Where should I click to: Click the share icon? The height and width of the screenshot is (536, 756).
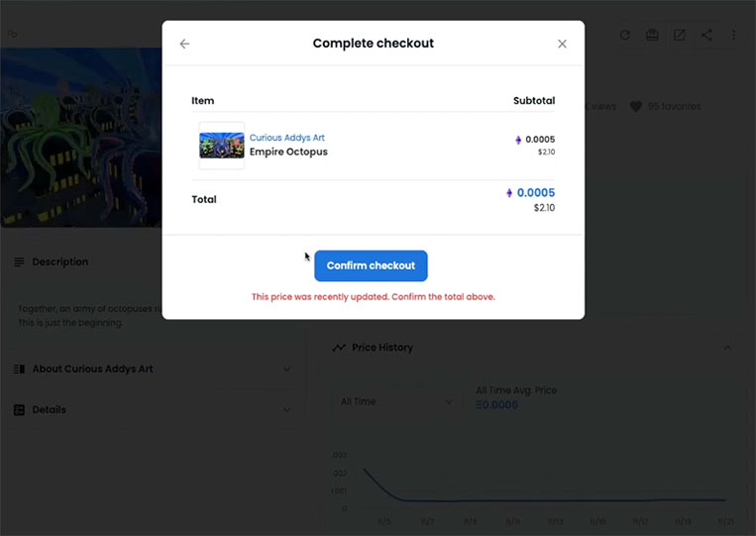(x=706, y=35)
